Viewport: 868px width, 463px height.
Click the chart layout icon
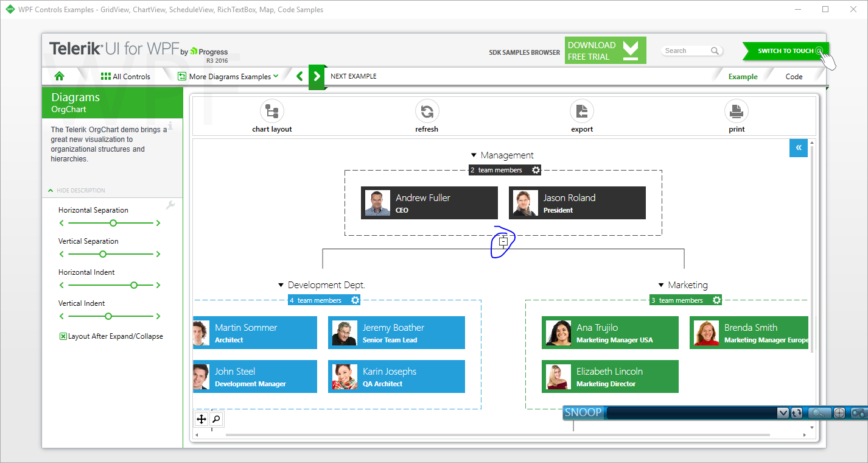click(272, 111)
